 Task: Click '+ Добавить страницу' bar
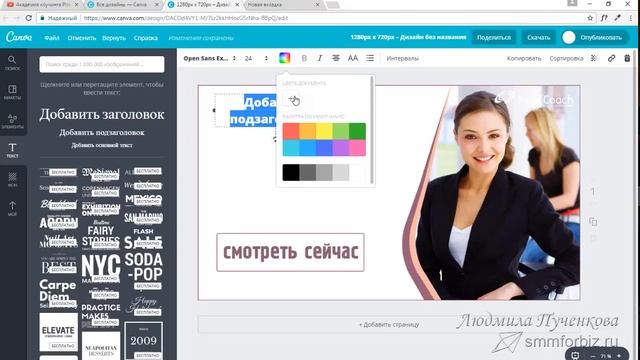[389, 324]
